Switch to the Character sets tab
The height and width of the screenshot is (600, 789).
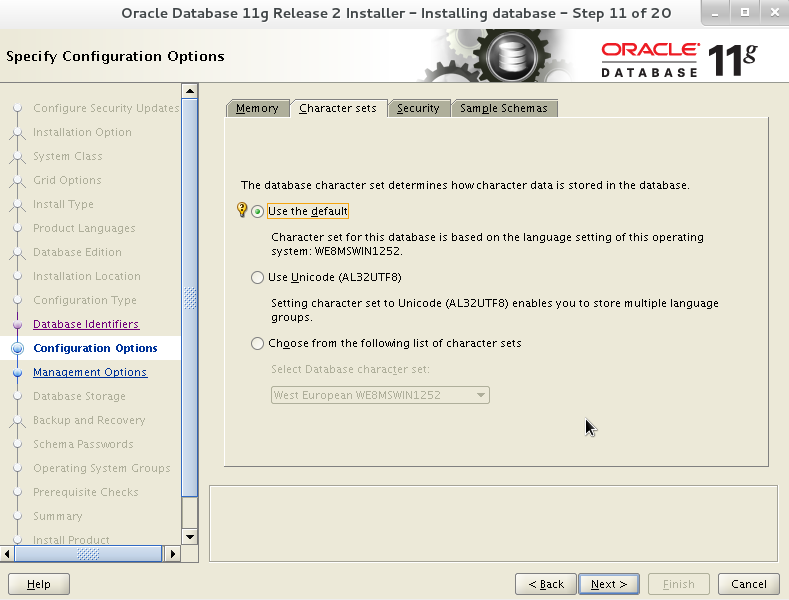point(338,108)
